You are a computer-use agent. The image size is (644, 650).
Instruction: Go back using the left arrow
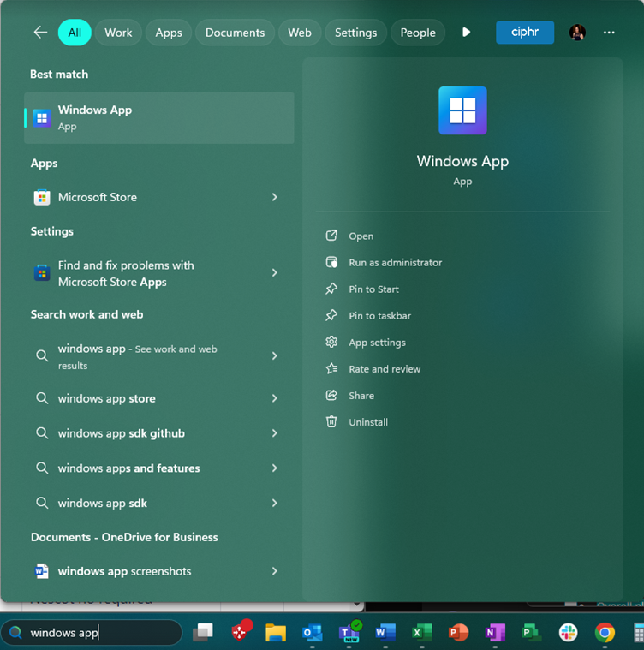coord(40,33)
